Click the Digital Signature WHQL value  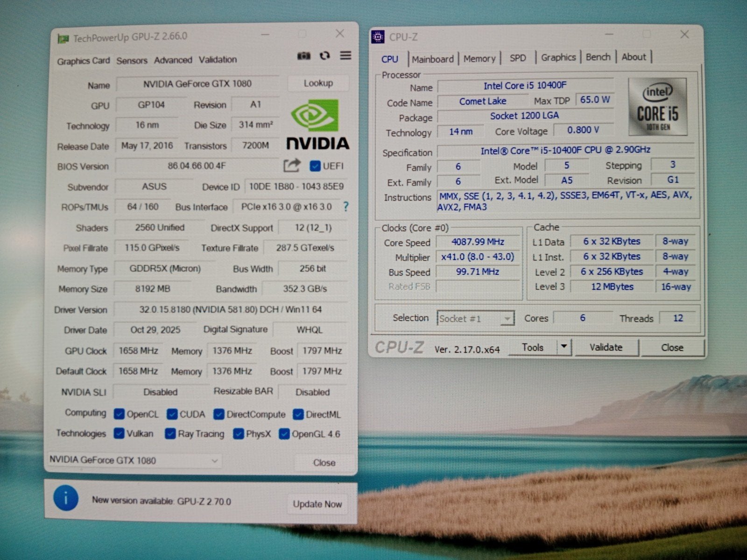tap(310, 330)
